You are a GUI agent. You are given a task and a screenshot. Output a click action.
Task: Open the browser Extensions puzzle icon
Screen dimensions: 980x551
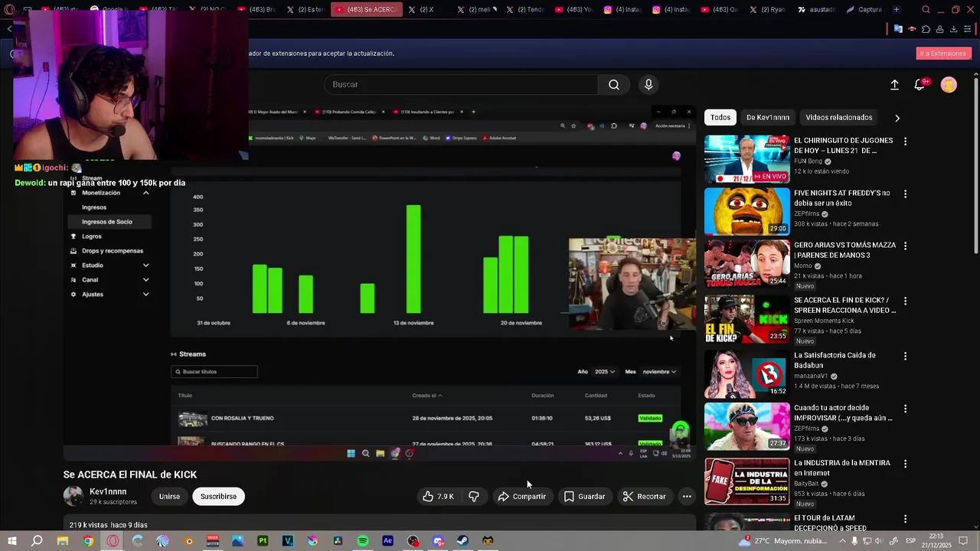coord(926,29)
